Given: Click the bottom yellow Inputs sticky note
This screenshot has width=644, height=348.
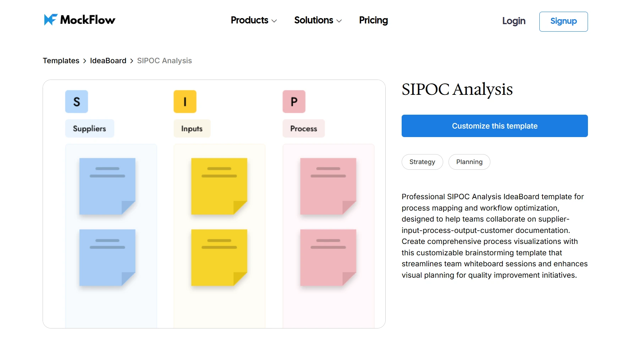Looking at the screenshot, I should [x=219, y=257].
